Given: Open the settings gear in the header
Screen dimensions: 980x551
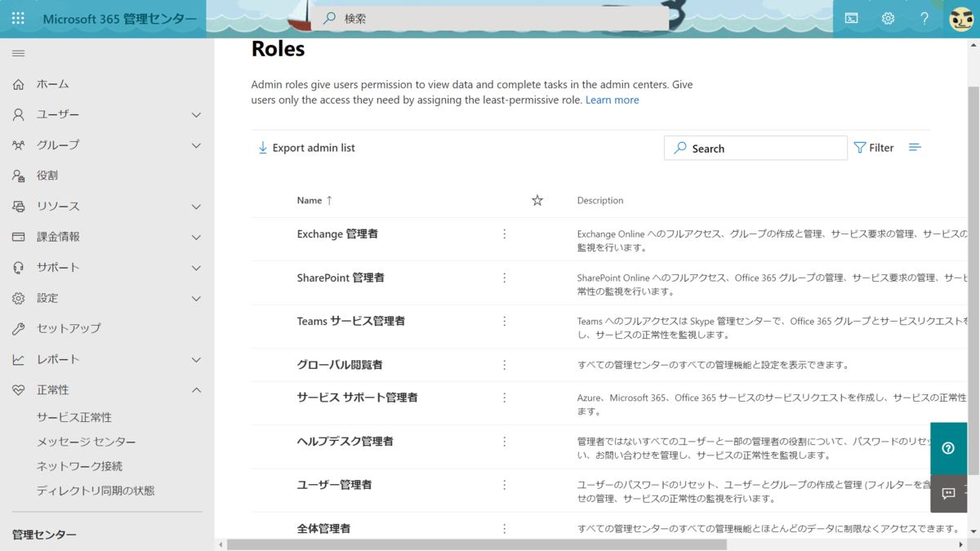Looking at the screenshot, I should [x=888, y=18].
